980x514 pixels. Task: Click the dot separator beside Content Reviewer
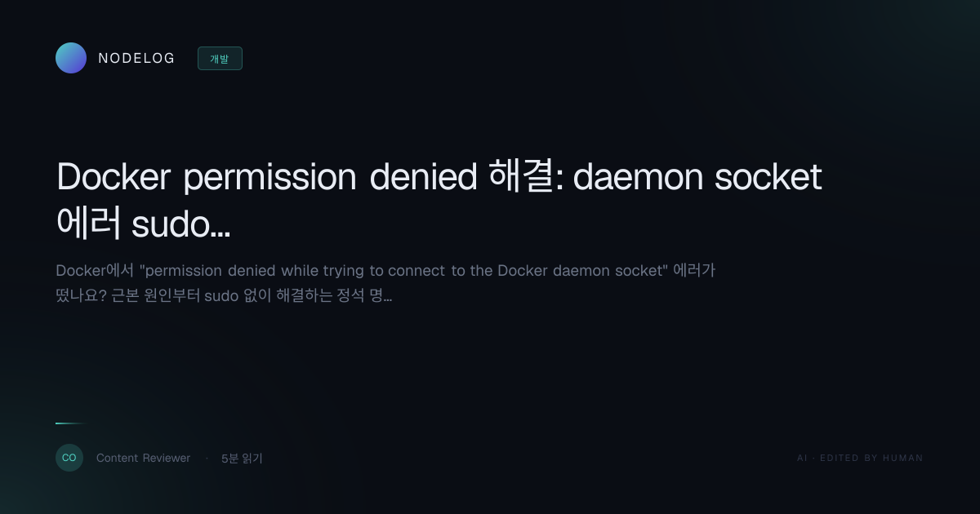pyautogui.click(x=207, y=459)
